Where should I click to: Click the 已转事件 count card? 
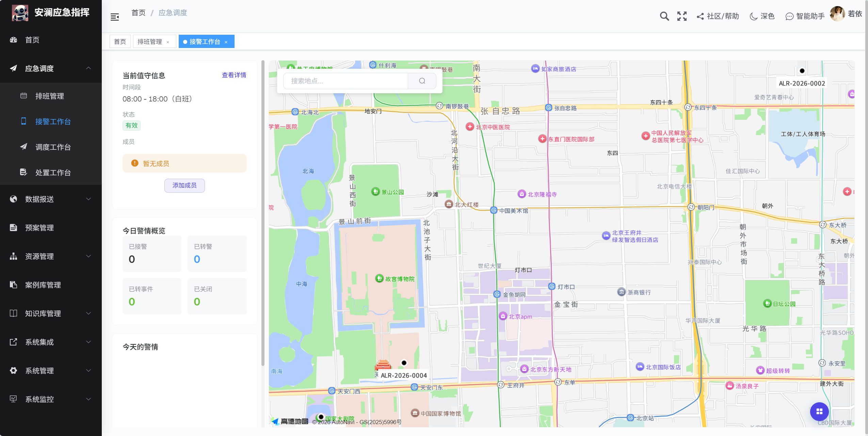pyautogui.click(x=152, y=296)
